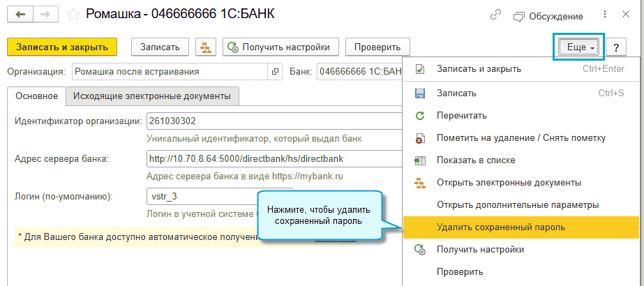Go back with the left arrow button
Screen dimensions: 644x286
coord(20,15)
